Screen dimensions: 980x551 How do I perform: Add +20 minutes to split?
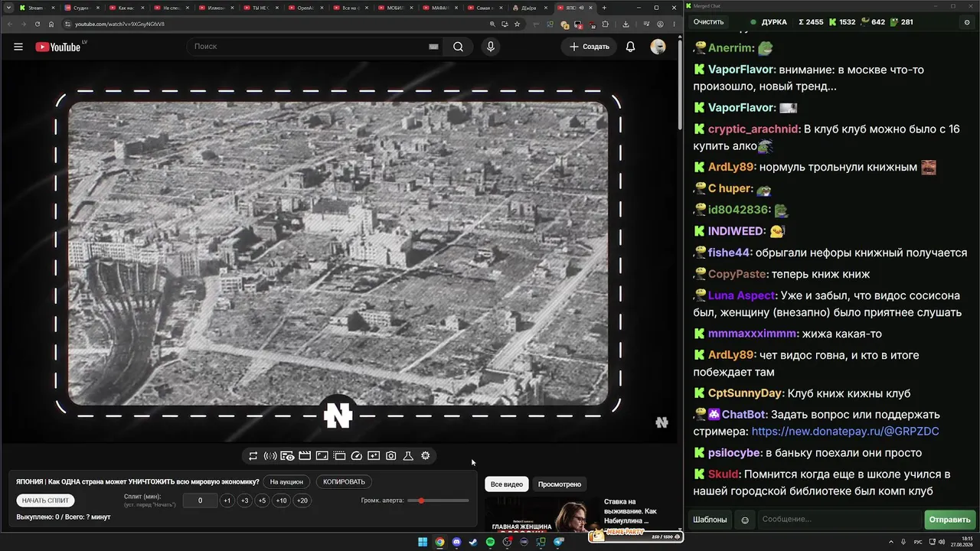(x=302, y=500)
